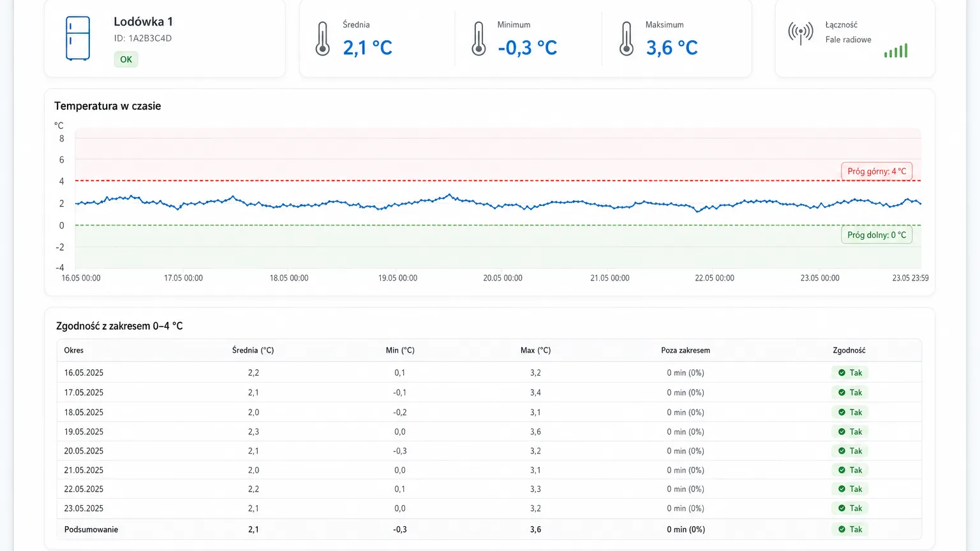This screenshot has width=980, height=551.
Task: Click the Fale radiowe connectivity text
Action: click(848, 40)
